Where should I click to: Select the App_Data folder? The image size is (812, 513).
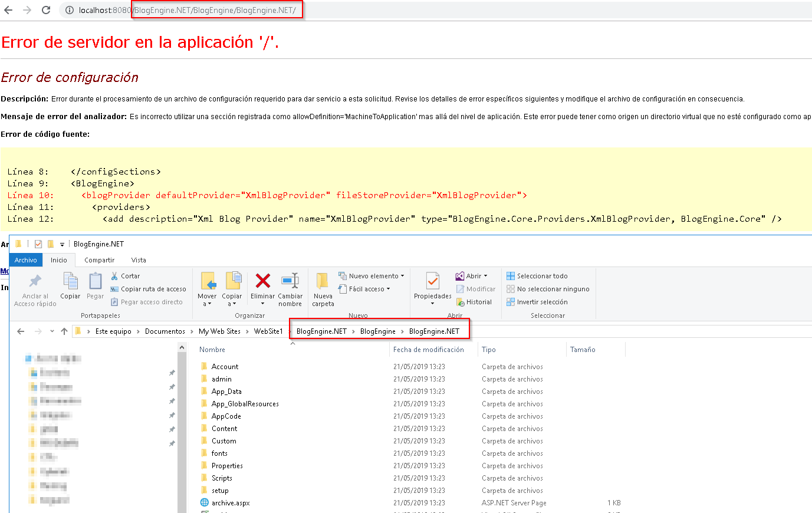pos(226,392)
